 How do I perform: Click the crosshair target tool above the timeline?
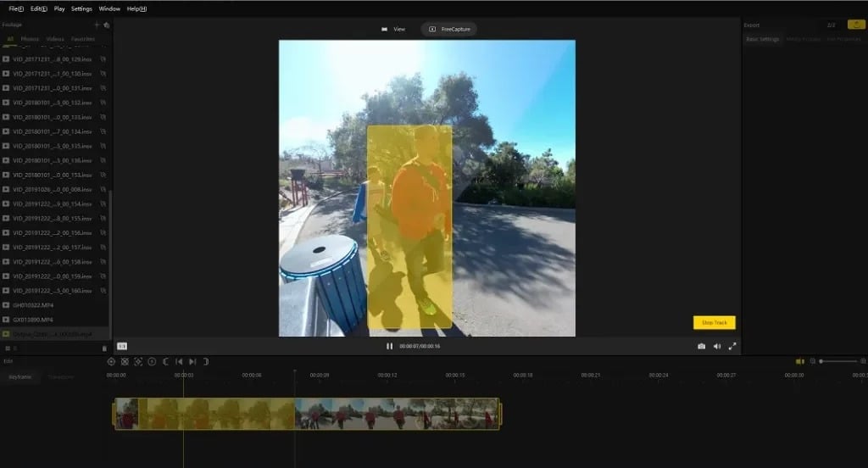click(111, 362)
